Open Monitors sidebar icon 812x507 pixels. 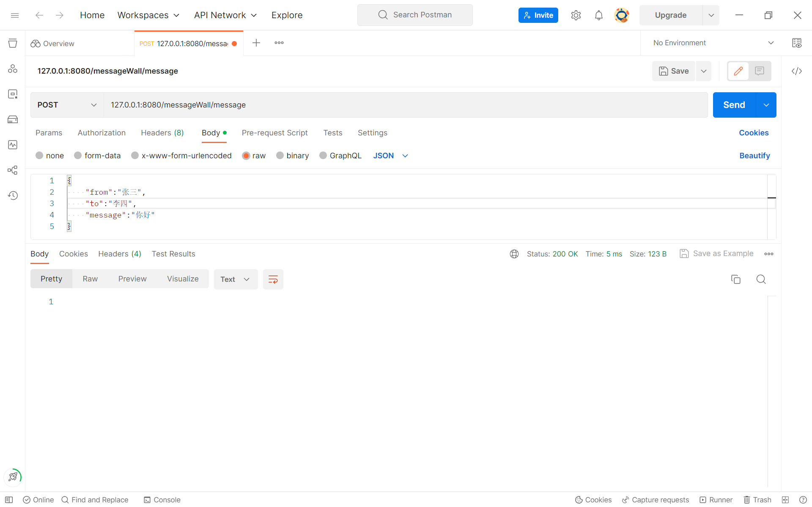(13, 145)
